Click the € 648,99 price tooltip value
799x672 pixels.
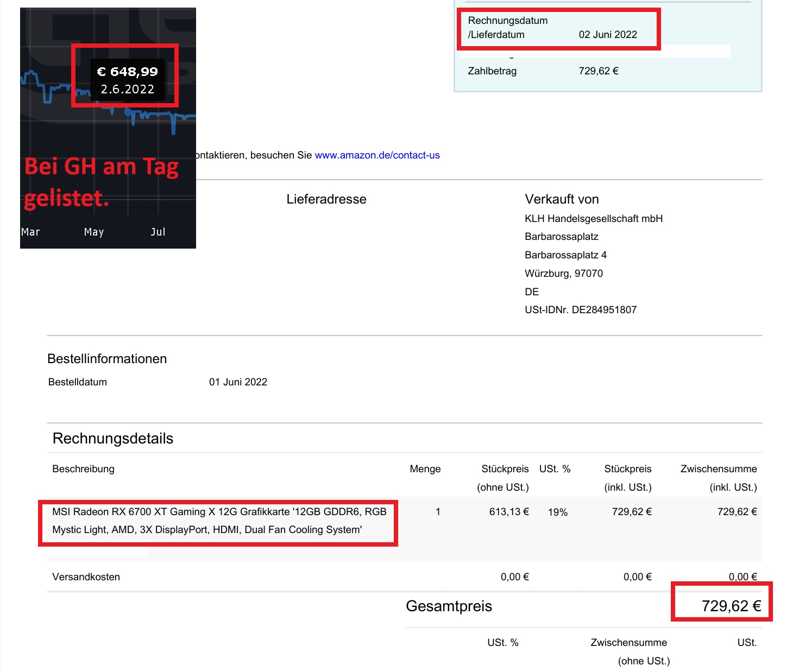[128, 72]
